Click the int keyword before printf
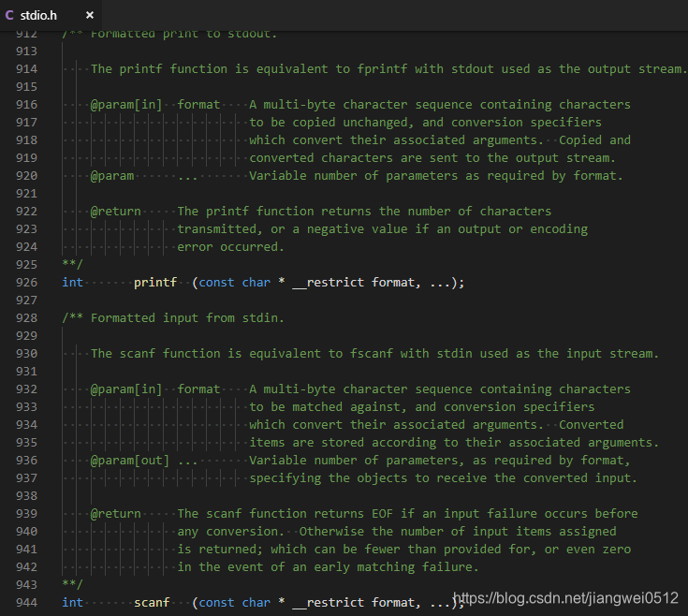 point(72,283)
